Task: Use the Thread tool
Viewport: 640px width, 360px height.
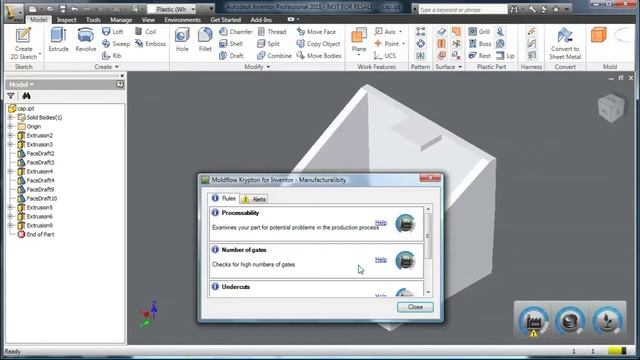Action: [272, 31]
